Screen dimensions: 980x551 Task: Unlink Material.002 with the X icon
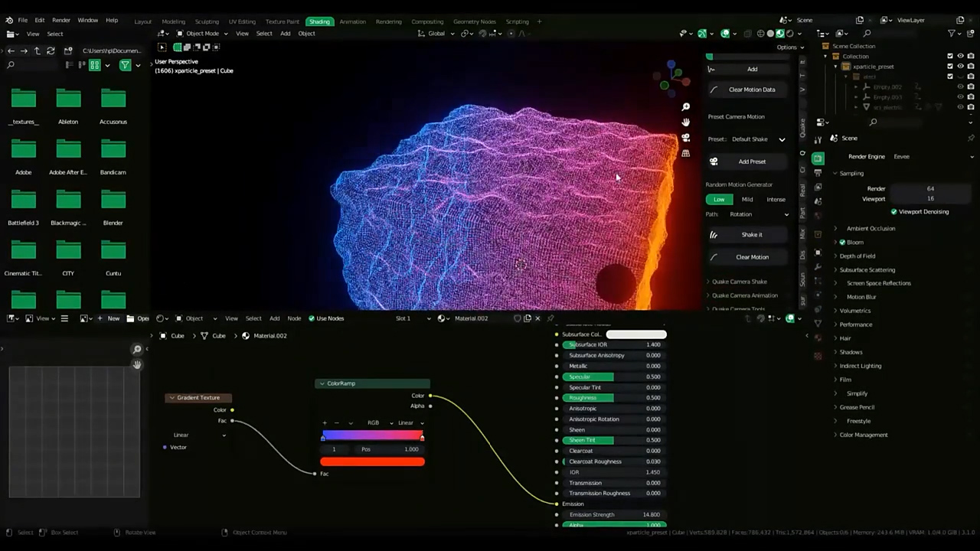pyautogui.click(x=537, y=318)
